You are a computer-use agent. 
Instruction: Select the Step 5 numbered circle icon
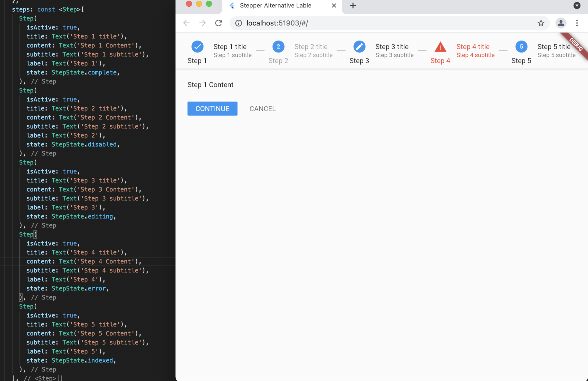click(521, 47)
